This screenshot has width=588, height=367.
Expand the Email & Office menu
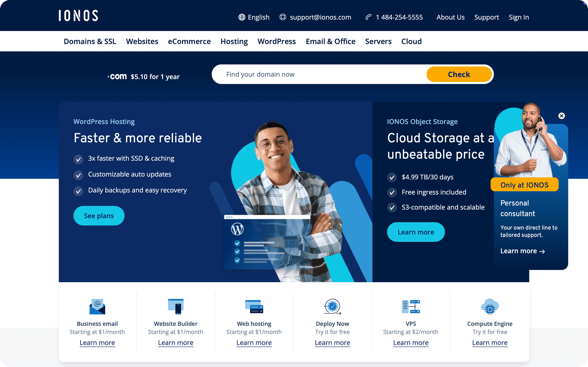(x=330, y=41)
